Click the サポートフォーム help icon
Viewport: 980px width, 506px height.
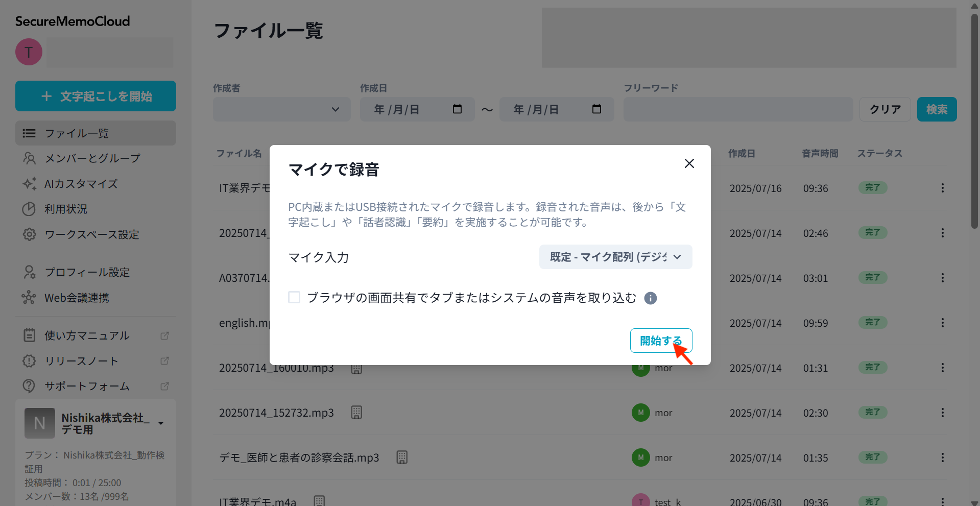tap(29, 386)
